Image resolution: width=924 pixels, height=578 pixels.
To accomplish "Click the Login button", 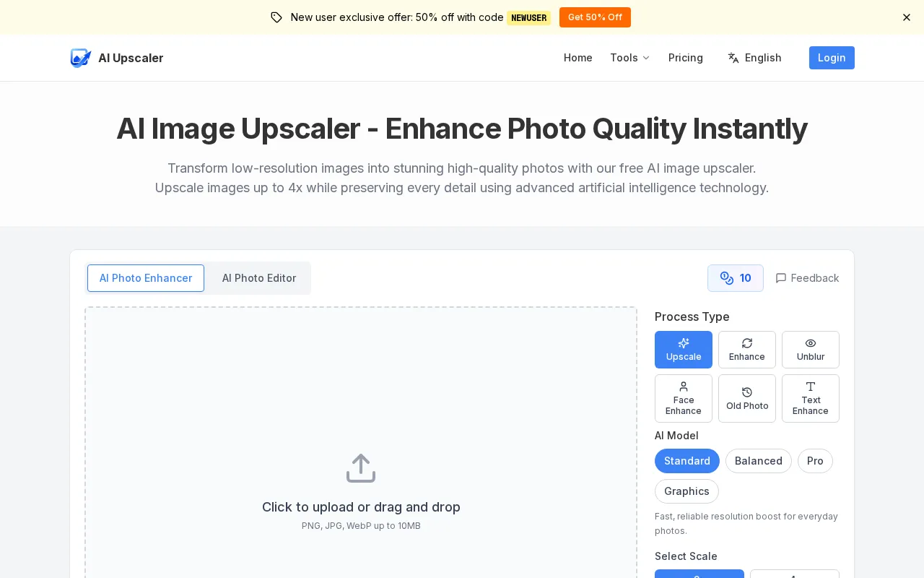I will pyautogui.click(x=832, y=58).
